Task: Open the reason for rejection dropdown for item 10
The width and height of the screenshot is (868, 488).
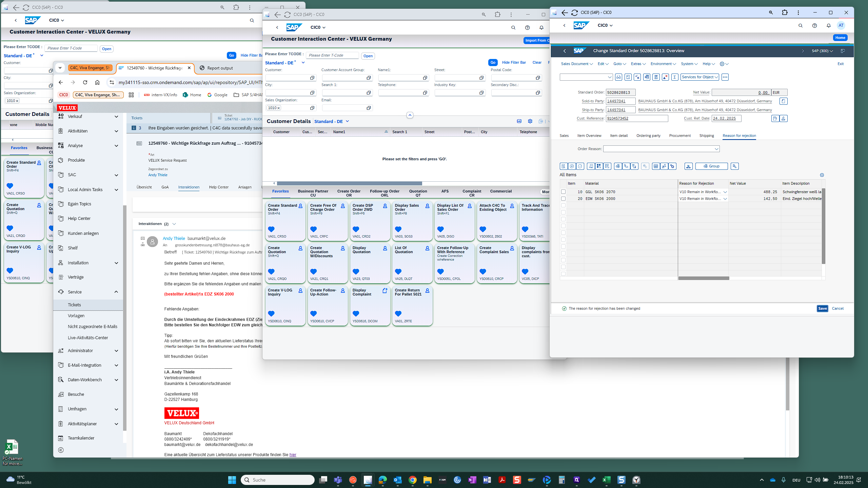Action: point(725,192)
